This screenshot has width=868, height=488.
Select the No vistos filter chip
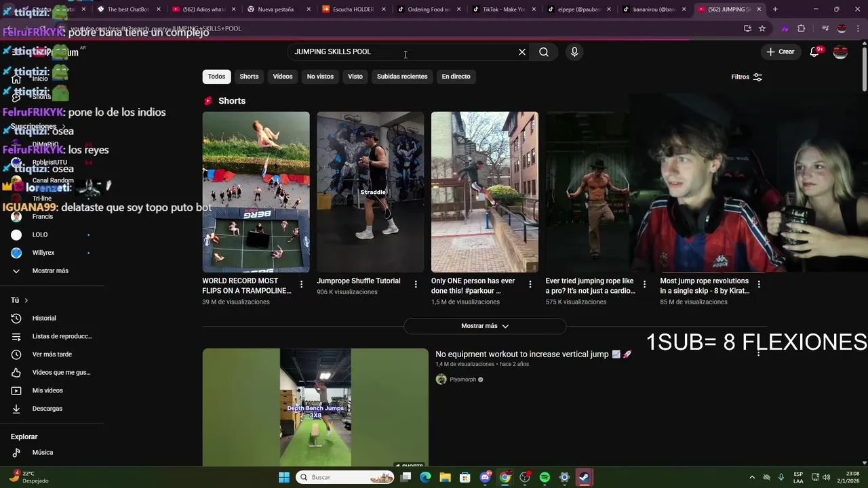pyautogui.click(x=320, y=77)
